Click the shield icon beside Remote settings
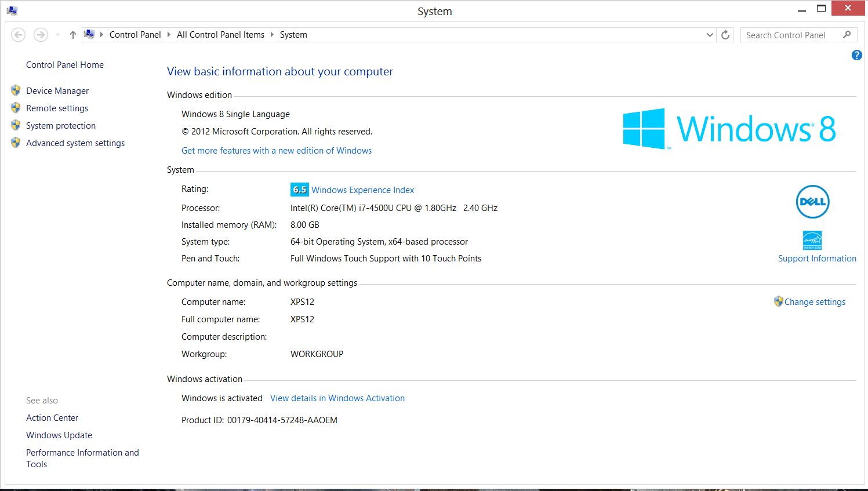 (x=16, y=108)
